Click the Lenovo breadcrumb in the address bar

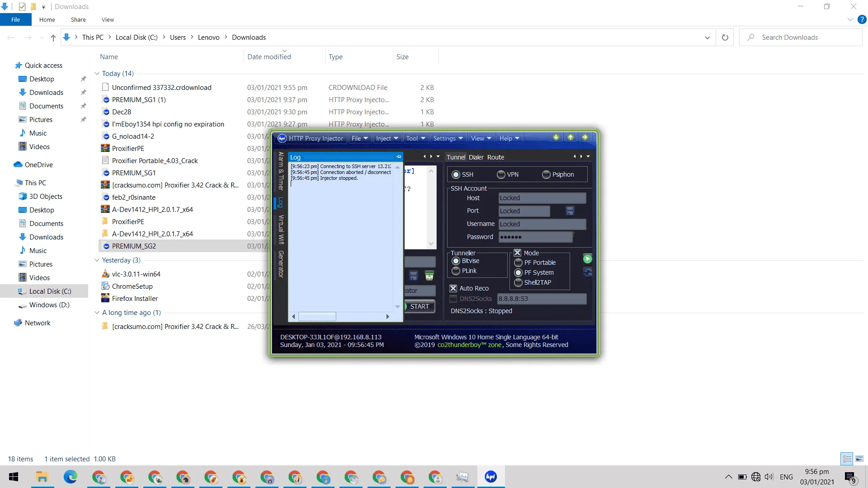(x=208, y=38)
